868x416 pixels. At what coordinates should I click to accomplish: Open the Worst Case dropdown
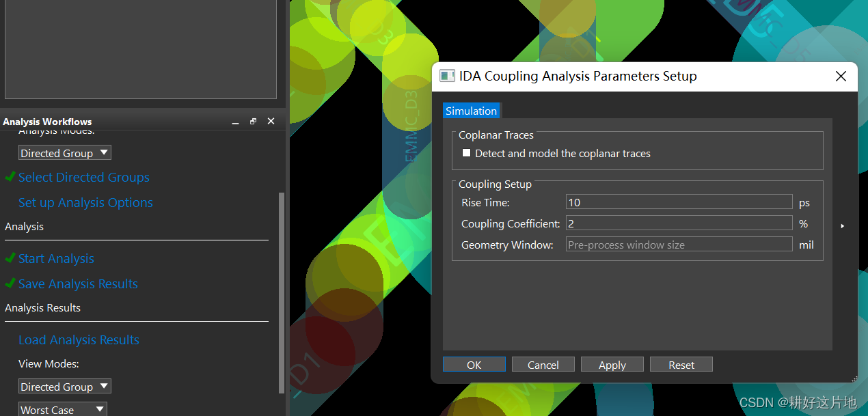(x=62, y=408)
